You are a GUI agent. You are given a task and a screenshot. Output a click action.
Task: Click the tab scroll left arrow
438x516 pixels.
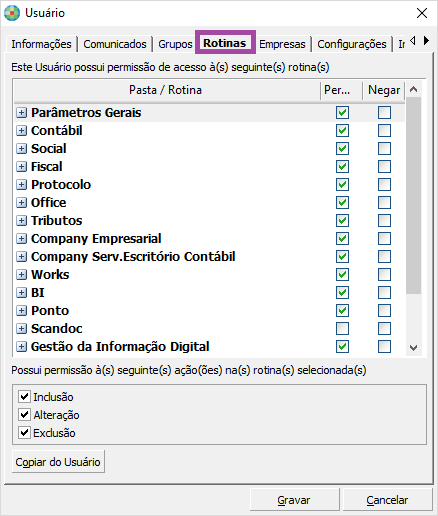click(413, 41)
